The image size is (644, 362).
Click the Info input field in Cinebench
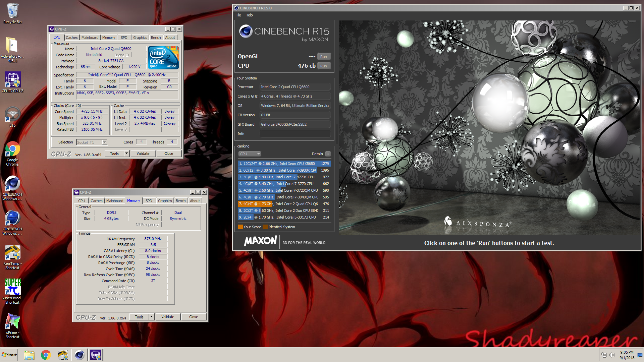[295, 134]
